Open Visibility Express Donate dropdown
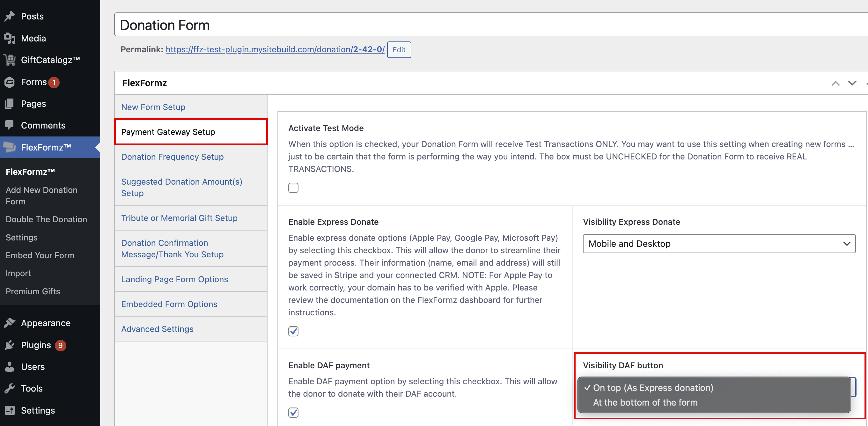 point(719,244)
